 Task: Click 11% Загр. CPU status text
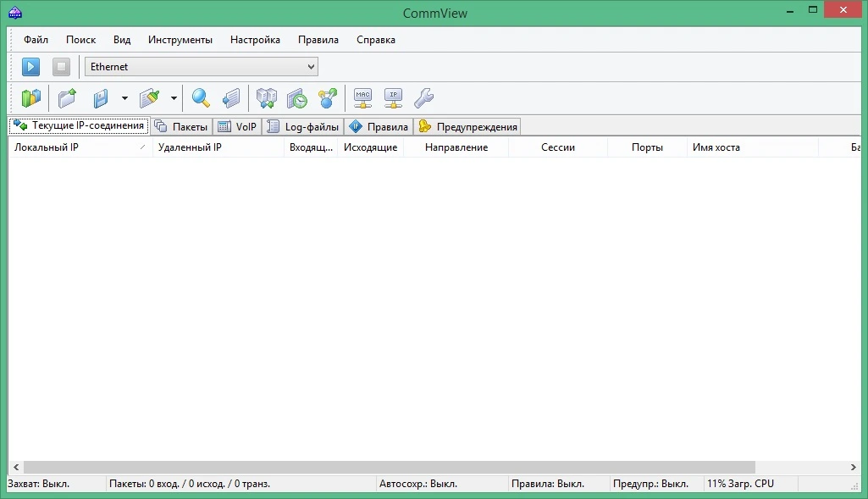(740, 484)
